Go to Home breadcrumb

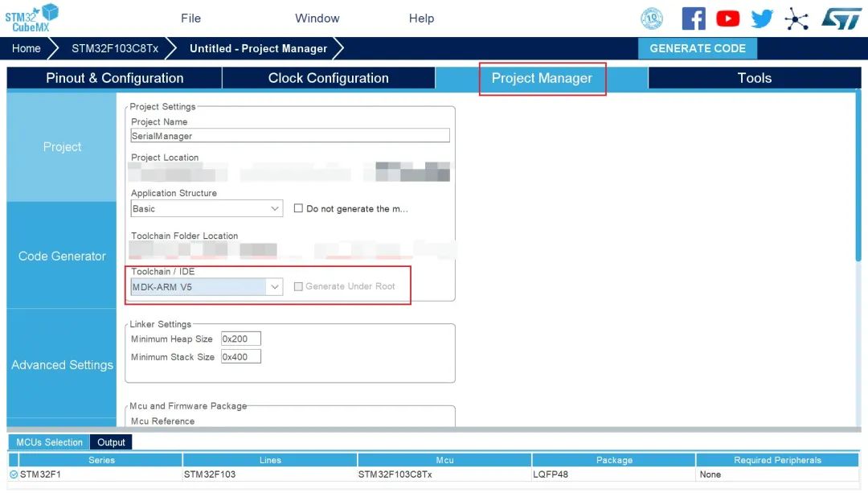(26, 48)
